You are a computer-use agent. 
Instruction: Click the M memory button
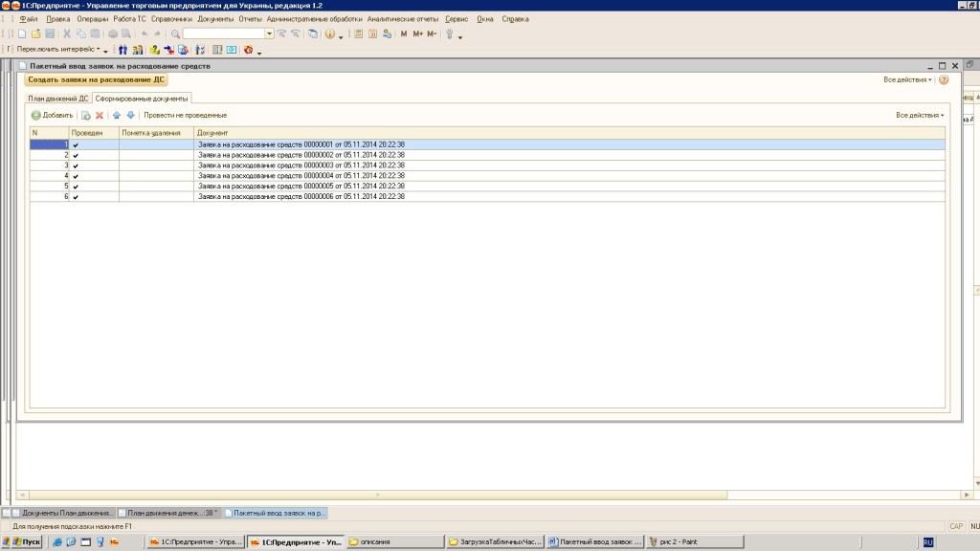pyautogui.click(x=404, y=33)
